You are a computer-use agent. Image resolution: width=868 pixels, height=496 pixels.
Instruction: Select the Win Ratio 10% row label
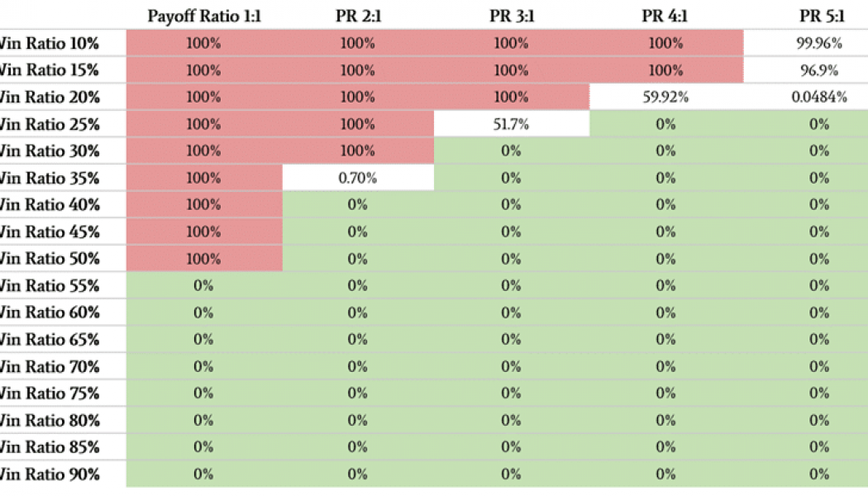pyautogui.click(x=50, y=43)
